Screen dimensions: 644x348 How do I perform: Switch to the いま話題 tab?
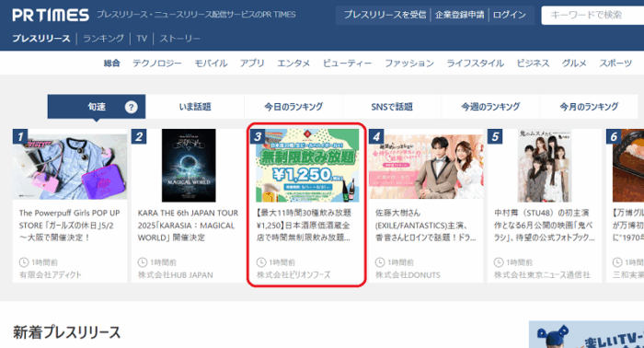pyautogui.click(x=195, y=107)
